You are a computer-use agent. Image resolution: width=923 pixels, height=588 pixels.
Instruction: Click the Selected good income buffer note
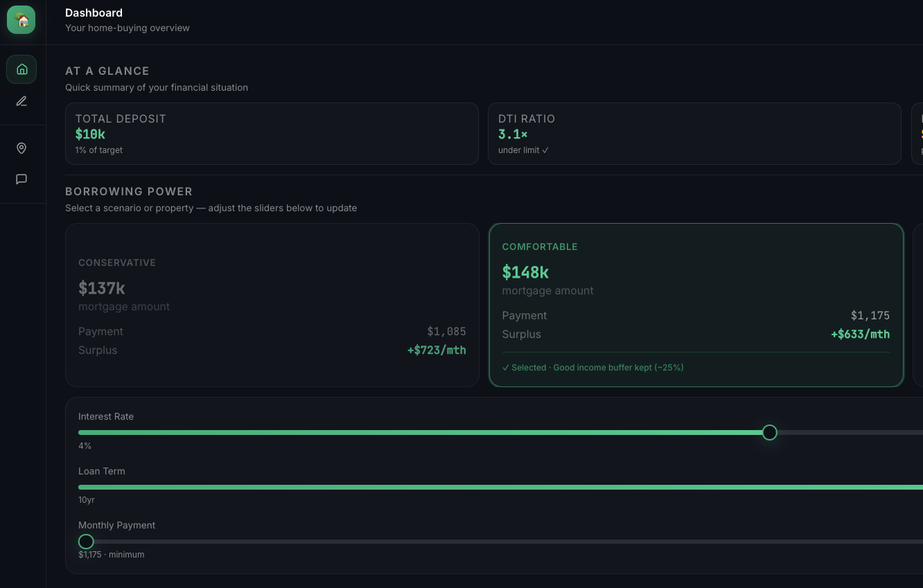pyautogui.click(x=592, y=368)
